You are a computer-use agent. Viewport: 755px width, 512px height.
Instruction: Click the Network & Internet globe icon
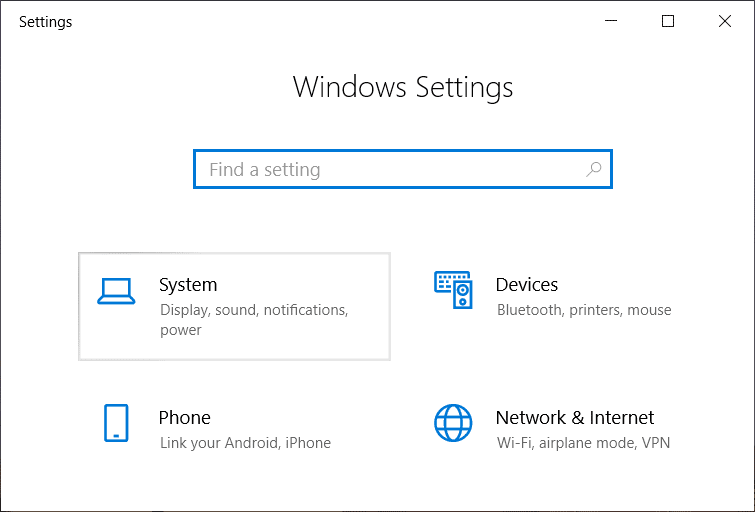point(453,423)
